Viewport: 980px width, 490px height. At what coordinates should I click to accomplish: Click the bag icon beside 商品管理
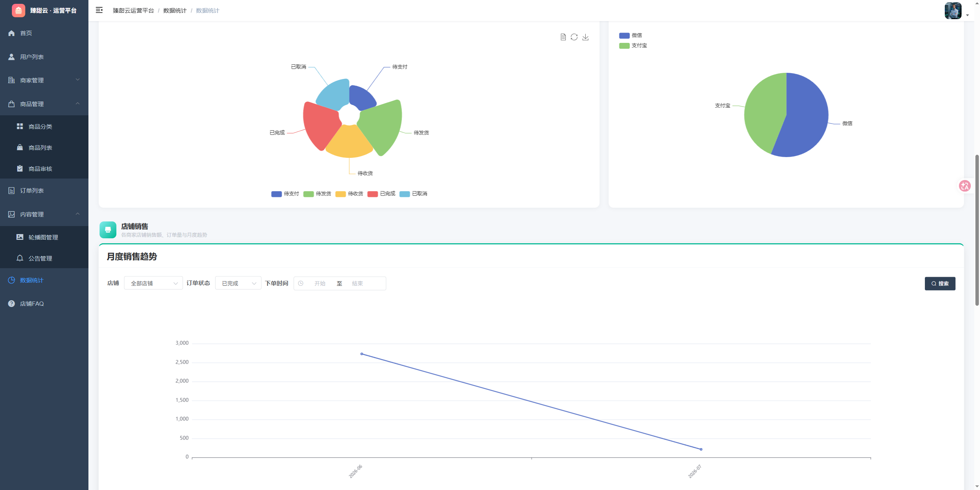[x=11, y=104]
